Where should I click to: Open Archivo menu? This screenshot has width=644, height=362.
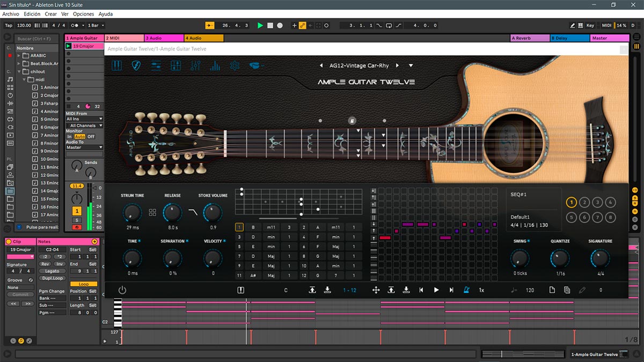tap(11, 14)
